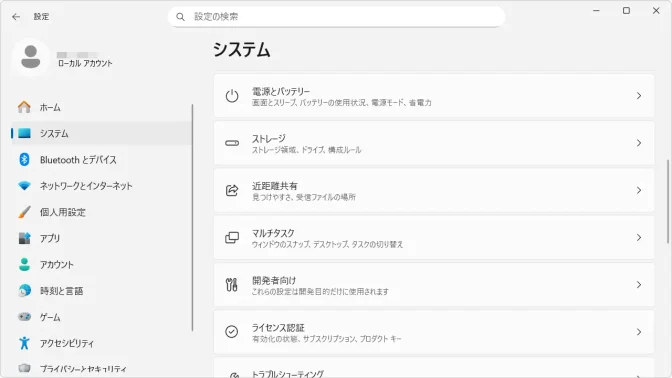
Task: Open マルチタスク settings title
Action: coord(273,233)
